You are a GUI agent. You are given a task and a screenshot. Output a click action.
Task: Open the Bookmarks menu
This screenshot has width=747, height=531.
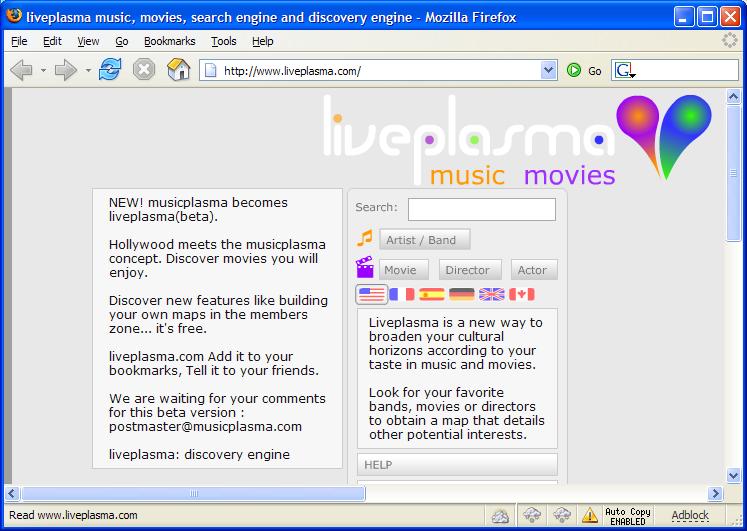(x=170, y=41)
